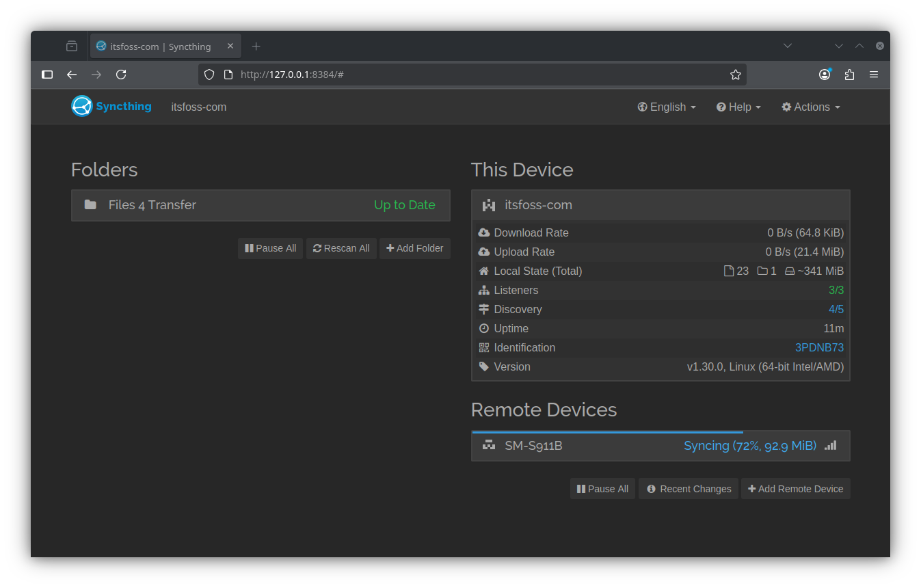
Task: Bookmark this page using the star icon
Action: (735, 75)
